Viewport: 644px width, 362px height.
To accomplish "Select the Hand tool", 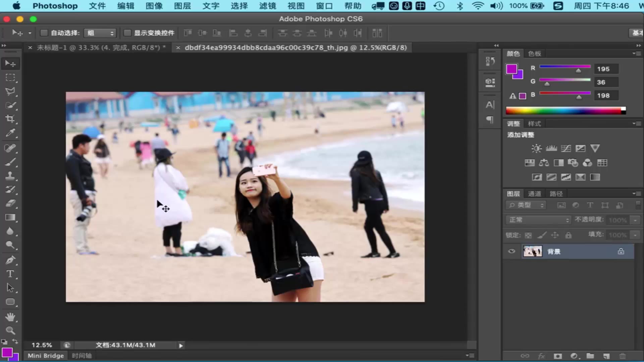I will pos(10,317).
